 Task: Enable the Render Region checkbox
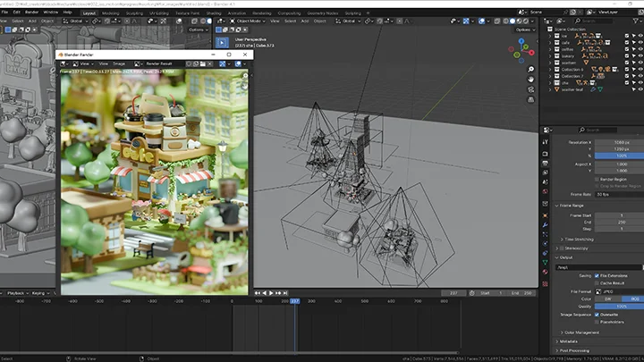point(597,180)
